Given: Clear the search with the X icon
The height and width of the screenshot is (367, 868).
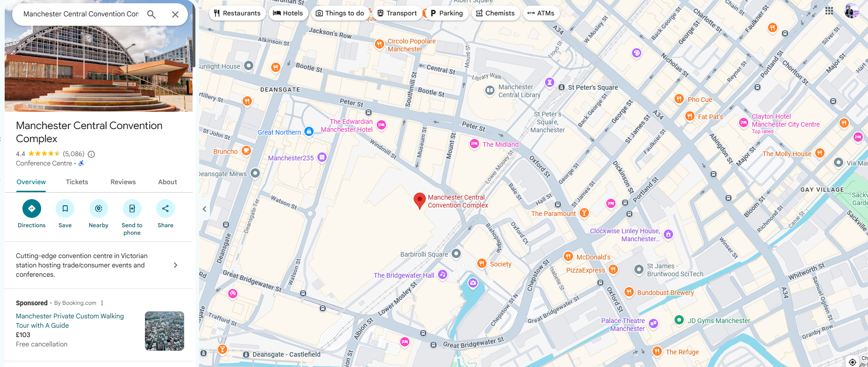Looking at the screenshot, I should click(175, 14).
